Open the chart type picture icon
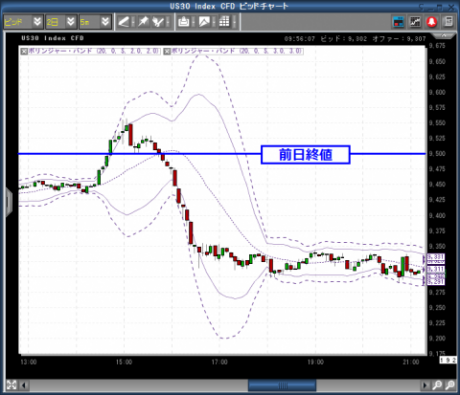This screenshot has height=395, width=460. tap(204, 22)
